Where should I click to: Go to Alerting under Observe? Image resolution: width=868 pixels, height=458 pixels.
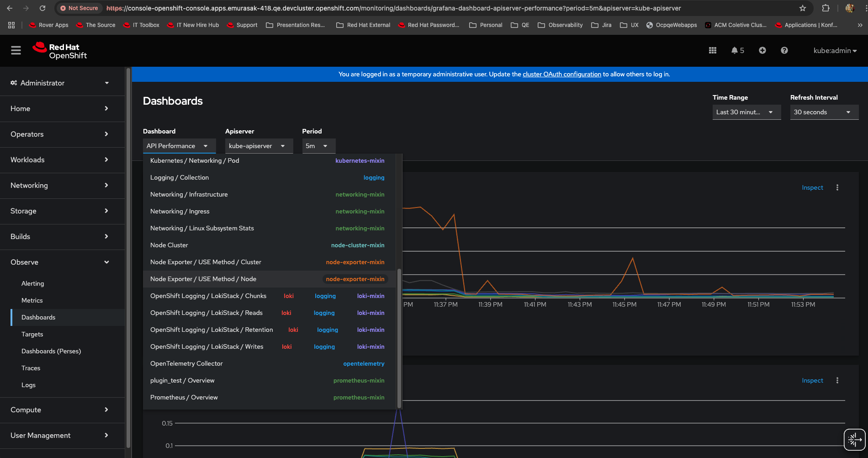(x=33, y=284)
